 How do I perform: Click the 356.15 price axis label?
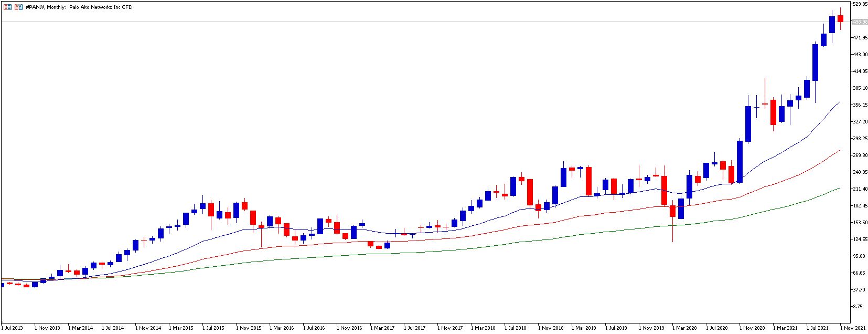pyautogui.click(x=859, y=105)
